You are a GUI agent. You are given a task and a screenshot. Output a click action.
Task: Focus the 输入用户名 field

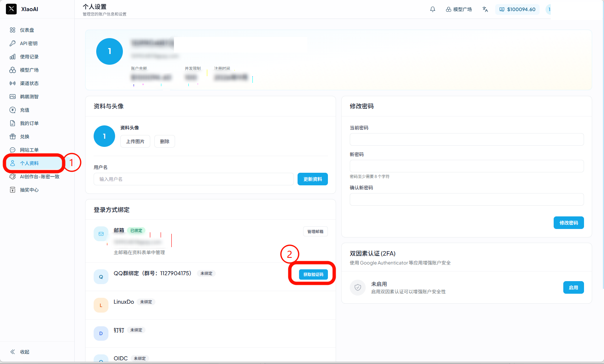(x=194, y=179)
